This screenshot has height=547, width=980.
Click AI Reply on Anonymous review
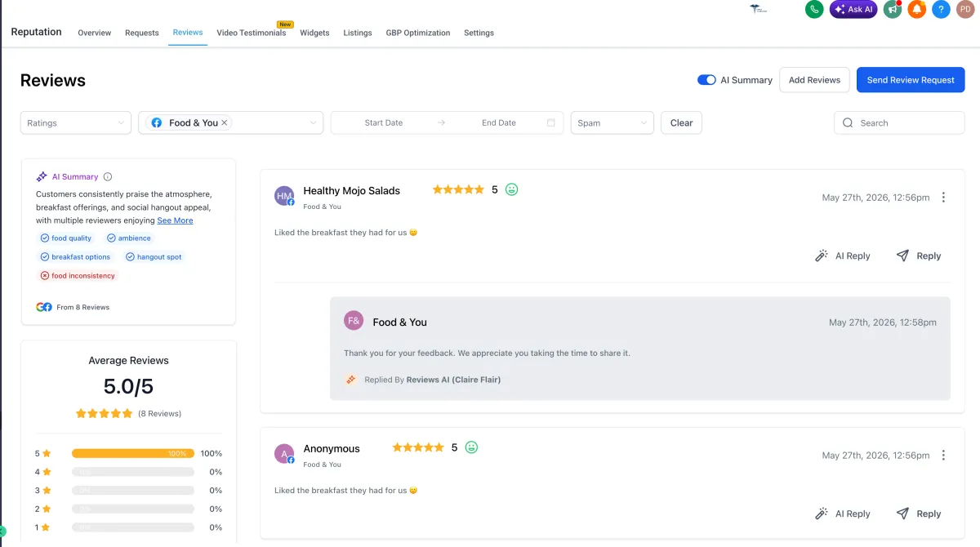tap(843, 514)
